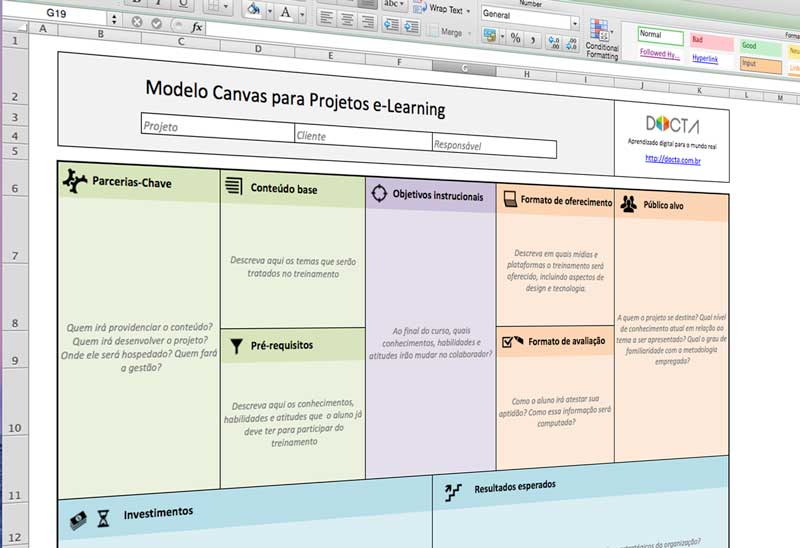The image size is (800, 548).
Task: Click the fx insert function icon
Action: [197, 27]
